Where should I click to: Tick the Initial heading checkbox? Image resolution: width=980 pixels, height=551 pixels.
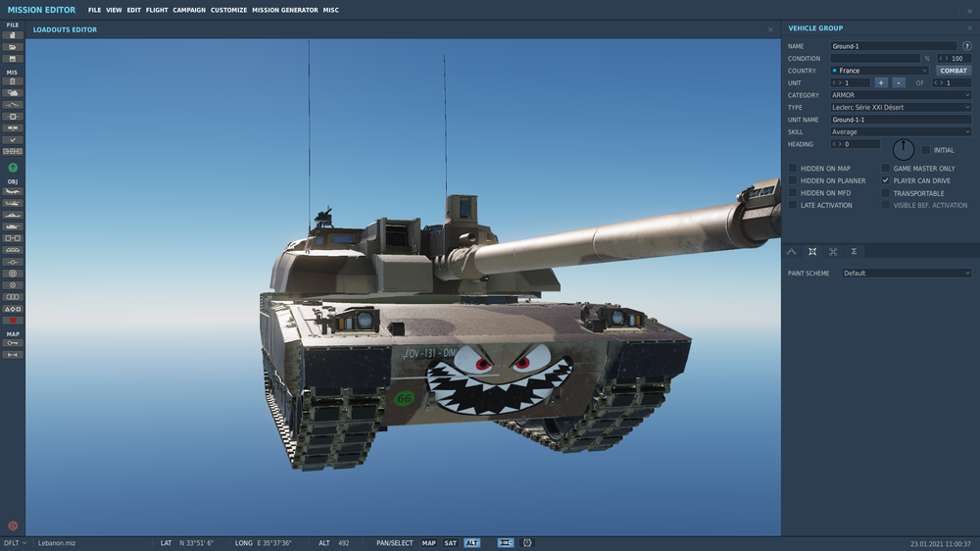(926, 150)
